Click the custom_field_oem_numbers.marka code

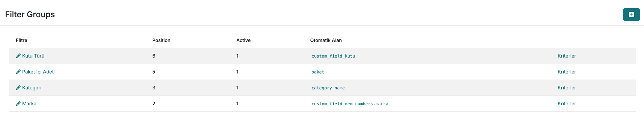click(x=350, y=104)
